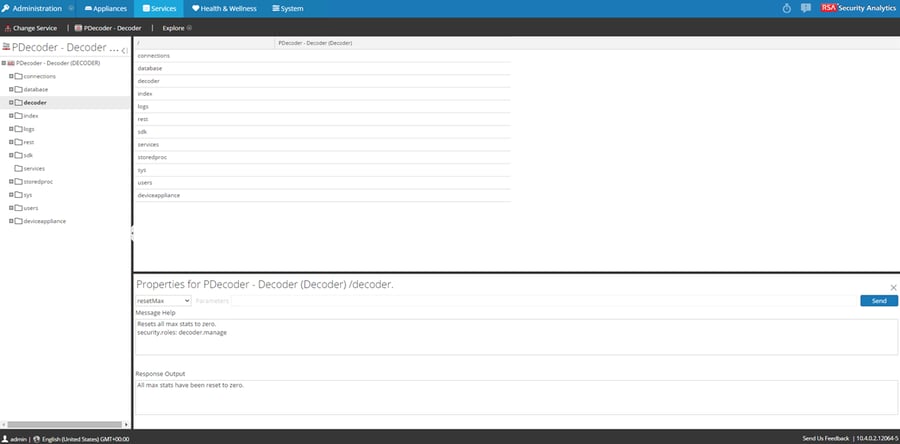Expand the database tree node
Image resolution: width=900 pixels, height=444 pixels.
[x=11, y=89]
